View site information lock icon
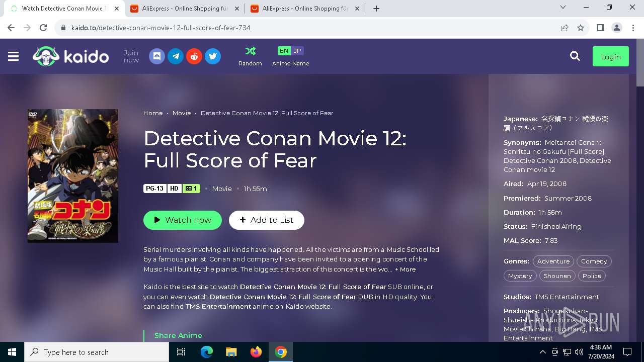The height and width of the screenshot is (362, 644). coord(63,28)
